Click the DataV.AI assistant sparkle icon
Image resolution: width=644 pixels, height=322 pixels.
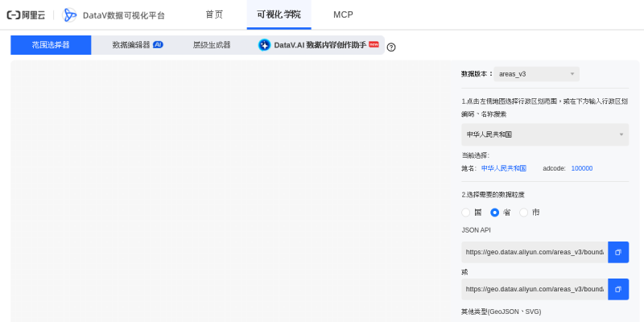(264, 45)
